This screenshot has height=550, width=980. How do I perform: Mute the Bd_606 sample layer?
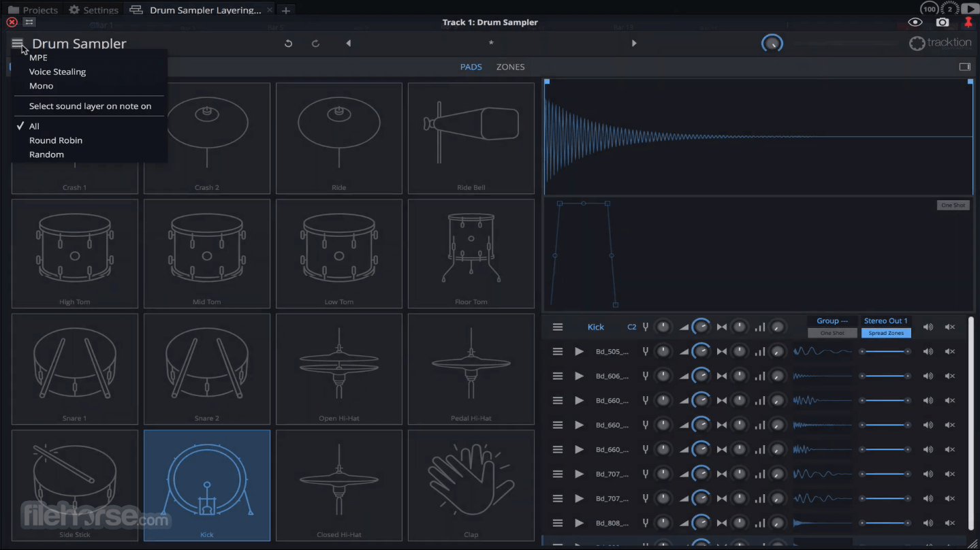[x=950, y=376]
